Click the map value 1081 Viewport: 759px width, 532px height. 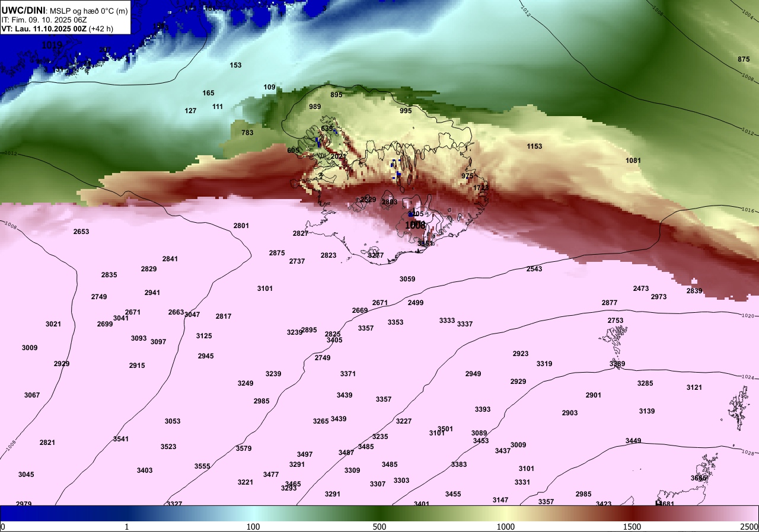coord(633,161)
